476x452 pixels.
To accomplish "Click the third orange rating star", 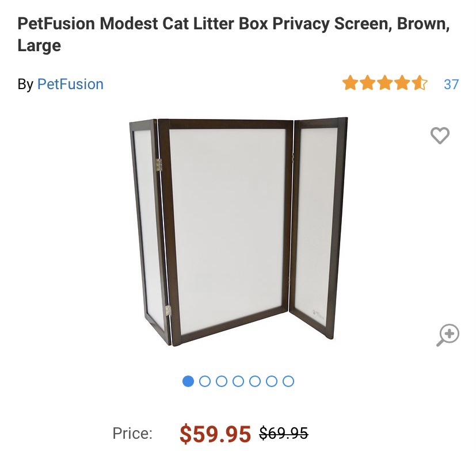I will tap(385, 84).
